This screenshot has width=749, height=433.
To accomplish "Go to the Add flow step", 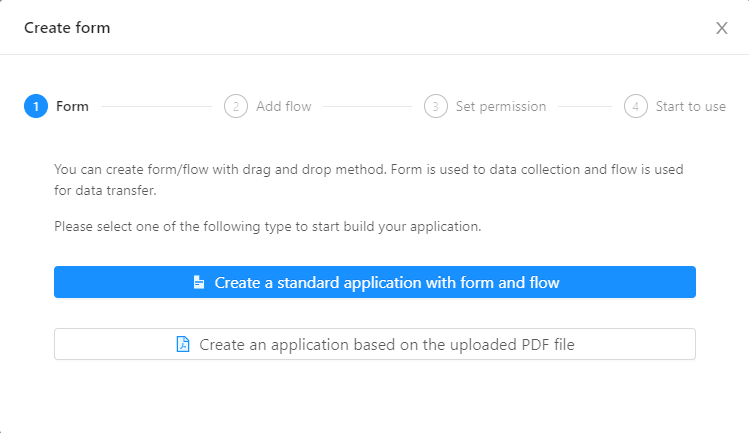I will point(284,106).
